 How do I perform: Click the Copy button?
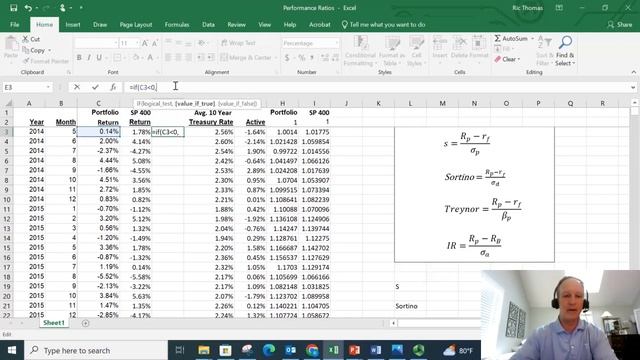point(34,51)
